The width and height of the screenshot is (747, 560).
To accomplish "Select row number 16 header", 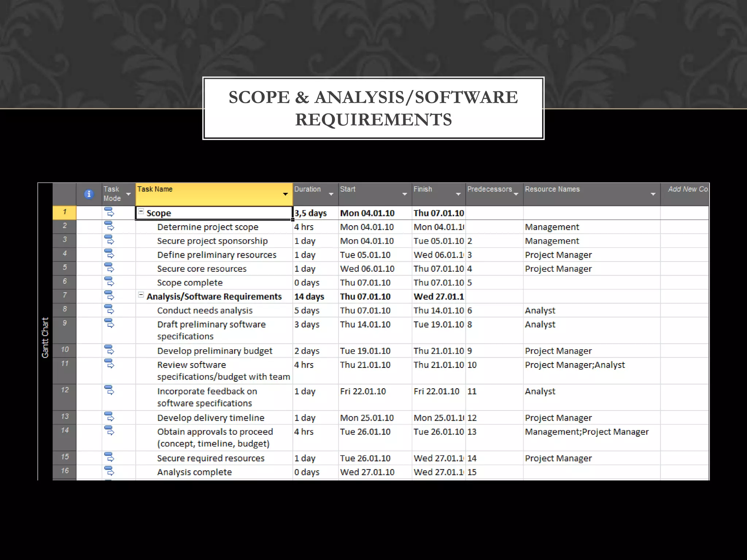I will pos(65,471).
